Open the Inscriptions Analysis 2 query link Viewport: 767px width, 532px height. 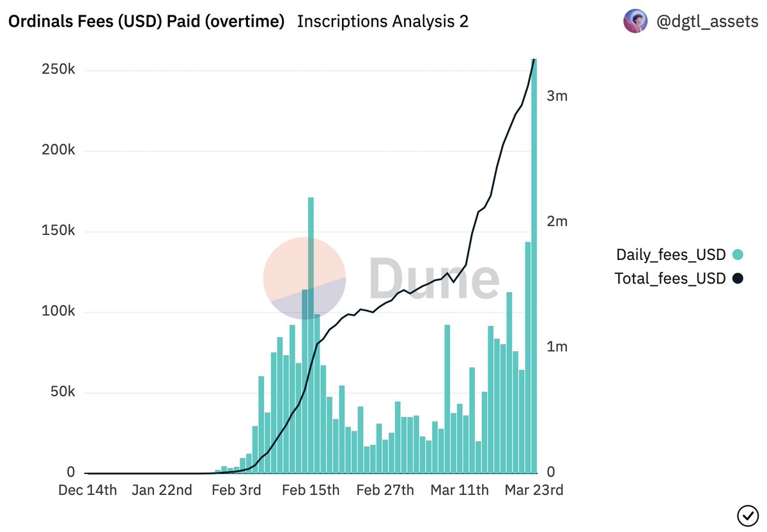[x=382, y=22]
